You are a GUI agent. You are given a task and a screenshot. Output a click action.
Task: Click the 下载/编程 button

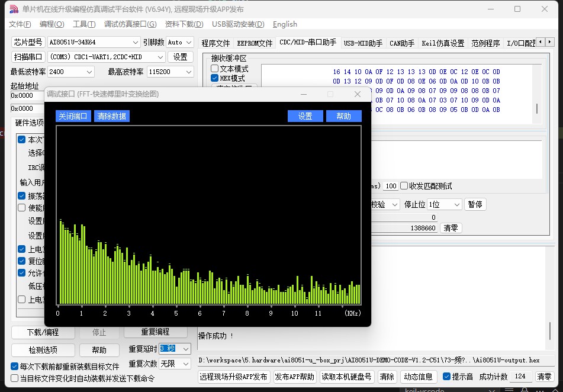pyautogui.click(x=43, y=332)
